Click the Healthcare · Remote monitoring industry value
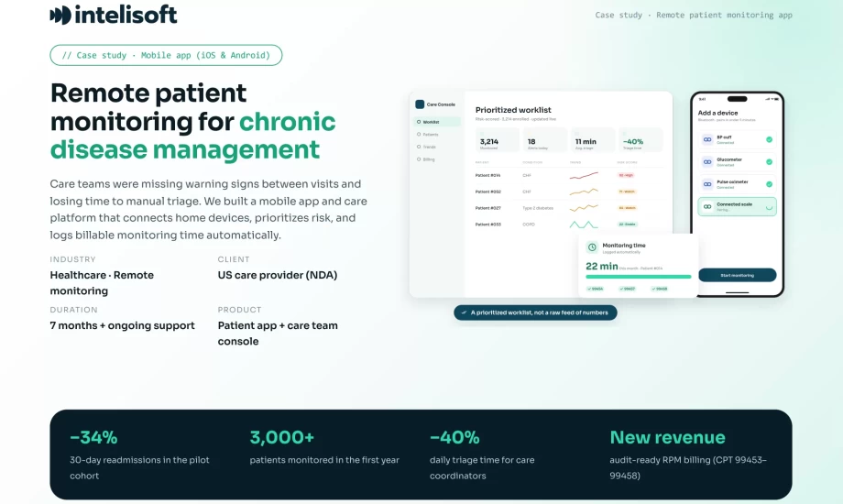Image resolution: width=843 pixels, height=504 pixels. (x=102, y=283)
